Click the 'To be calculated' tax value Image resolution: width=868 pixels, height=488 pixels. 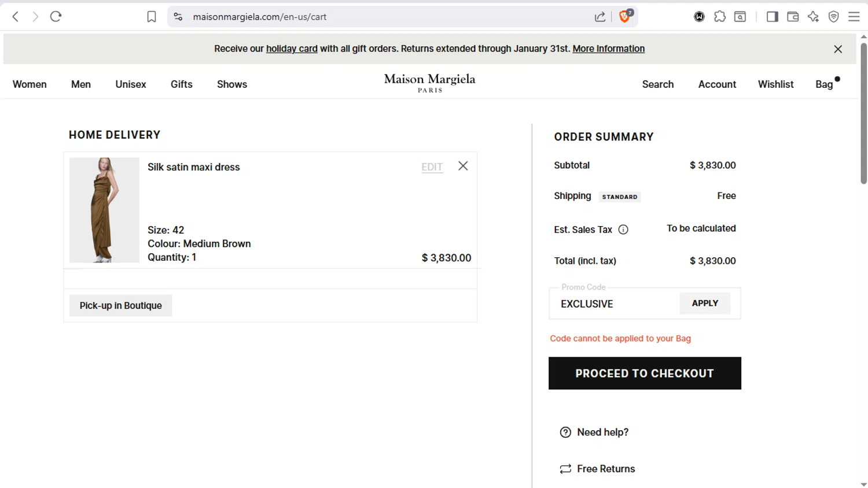coord(701,228)
